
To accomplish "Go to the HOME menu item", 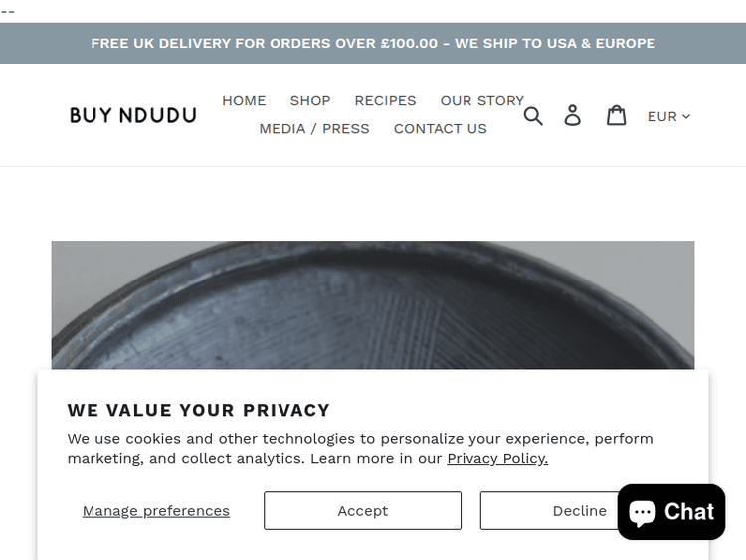I will coord(244,100).
